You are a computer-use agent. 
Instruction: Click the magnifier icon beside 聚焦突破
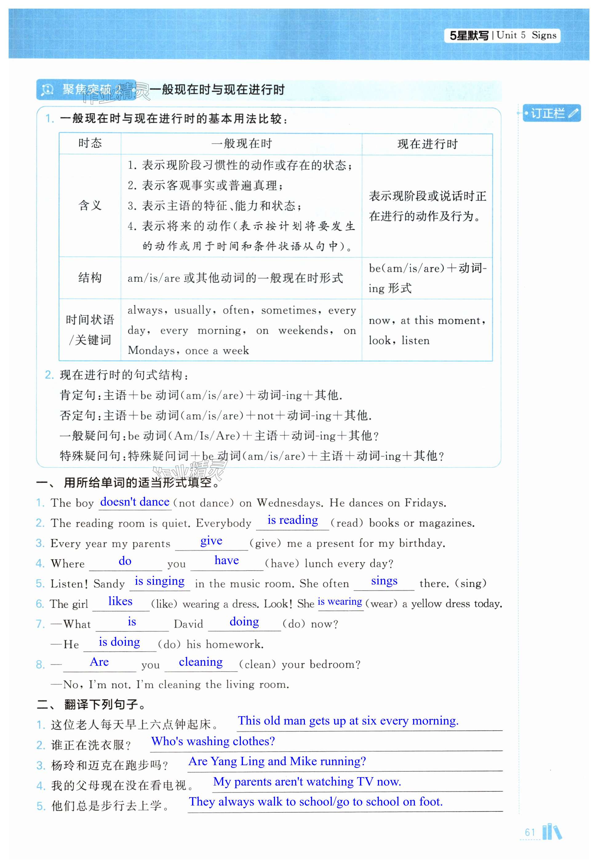(48, 90)
